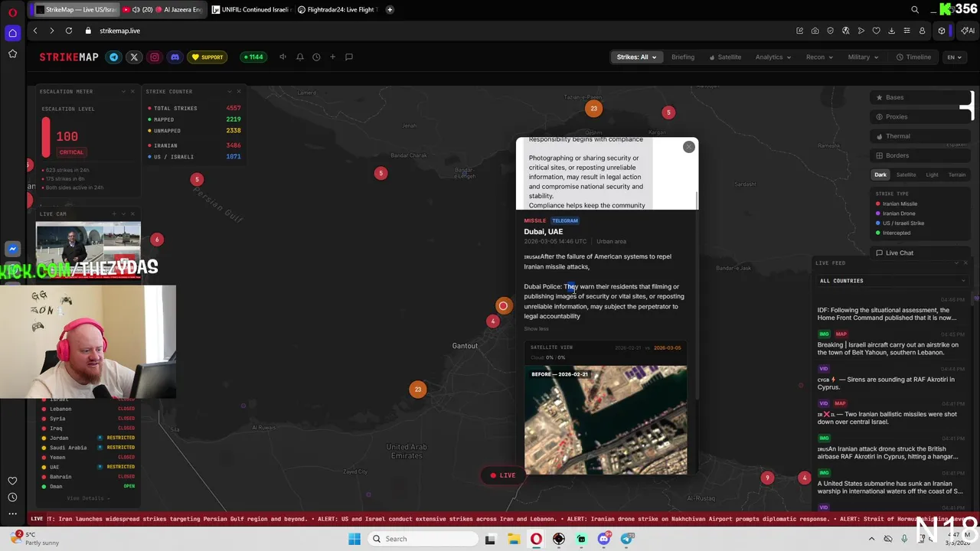980x551 pixels.
Task: Open Windows Start menu
Action: tap(354, 539)
